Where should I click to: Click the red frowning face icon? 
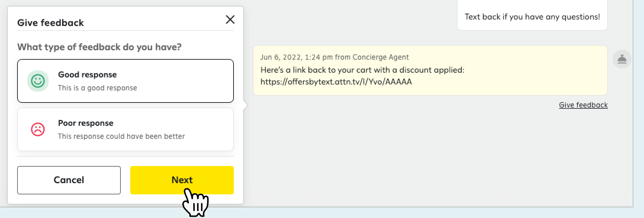pos(38,129)
